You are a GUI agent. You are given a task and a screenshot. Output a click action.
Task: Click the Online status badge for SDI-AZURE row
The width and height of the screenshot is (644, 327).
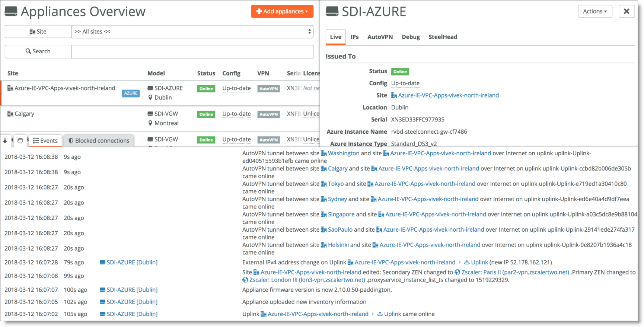coord(206,89)
